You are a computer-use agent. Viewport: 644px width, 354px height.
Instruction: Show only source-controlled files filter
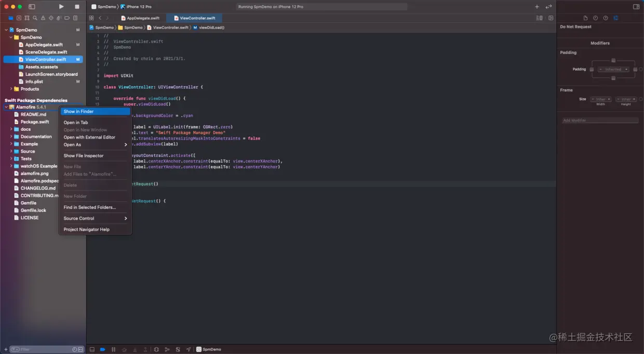81,349
